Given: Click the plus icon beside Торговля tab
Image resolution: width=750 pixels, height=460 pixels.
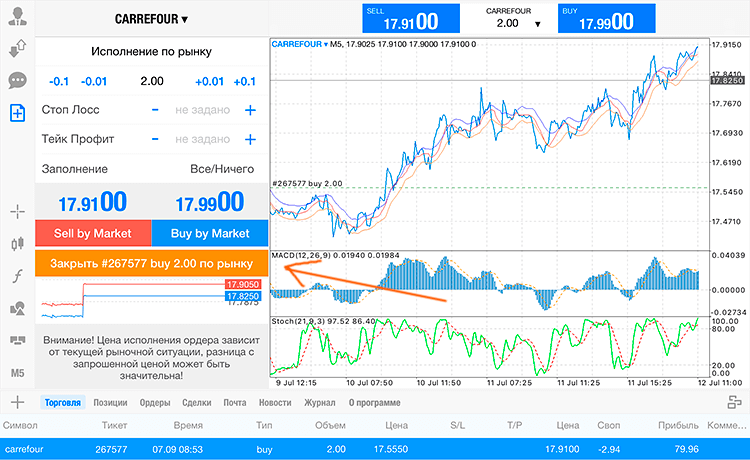Looking at the screenshot, I should click(x=17, y=402).
